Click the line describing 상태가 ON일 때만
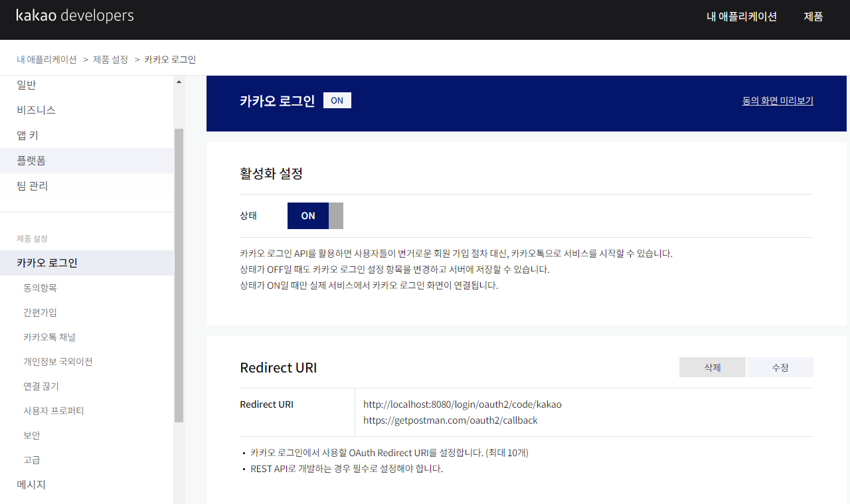This screenshot has height=504, width=850. point(369,286)
